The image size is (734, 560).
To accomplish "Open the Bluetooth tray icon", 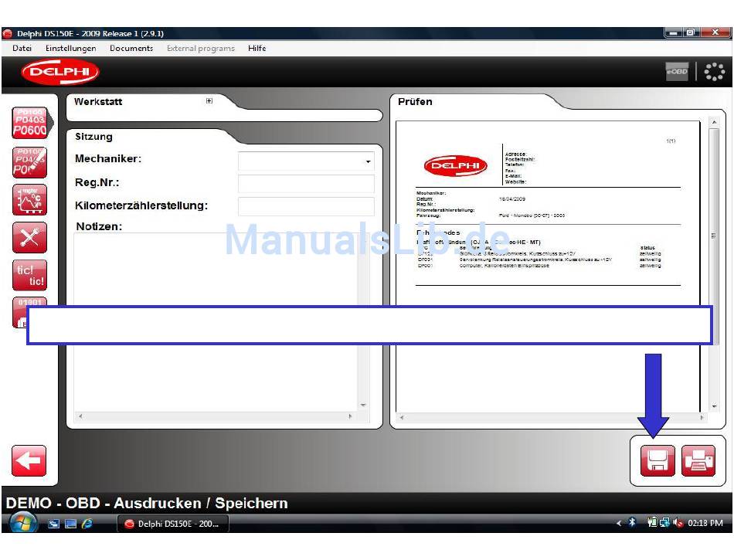I will pyautogui.click(x=633, y=523).
